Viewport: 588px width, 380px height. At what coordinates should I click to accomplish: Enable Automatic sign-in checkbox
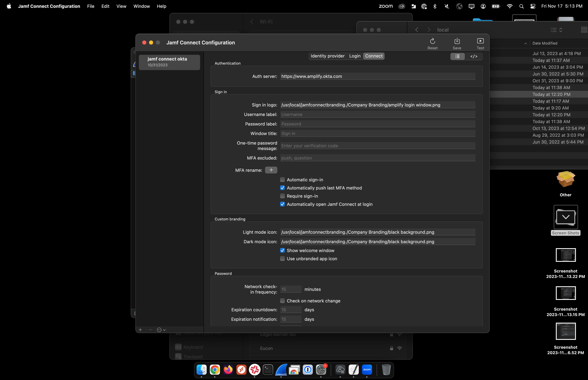tap(282, 180)
